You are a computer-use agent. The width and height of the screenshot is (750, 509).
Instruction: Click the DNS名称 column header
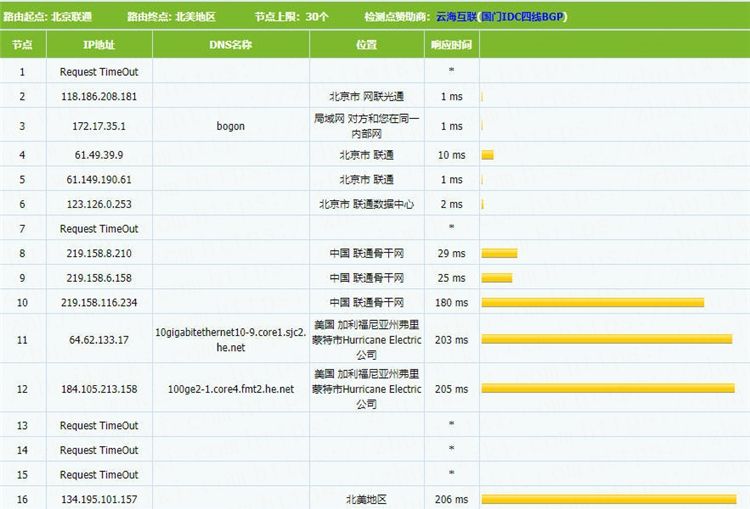click(230, 45)
